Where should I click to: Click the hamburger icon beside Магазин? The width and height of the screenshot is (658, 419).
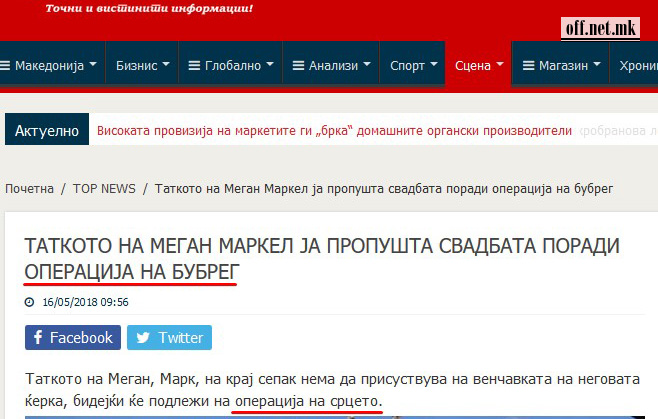pyautogui.click(x=528, y=65)
